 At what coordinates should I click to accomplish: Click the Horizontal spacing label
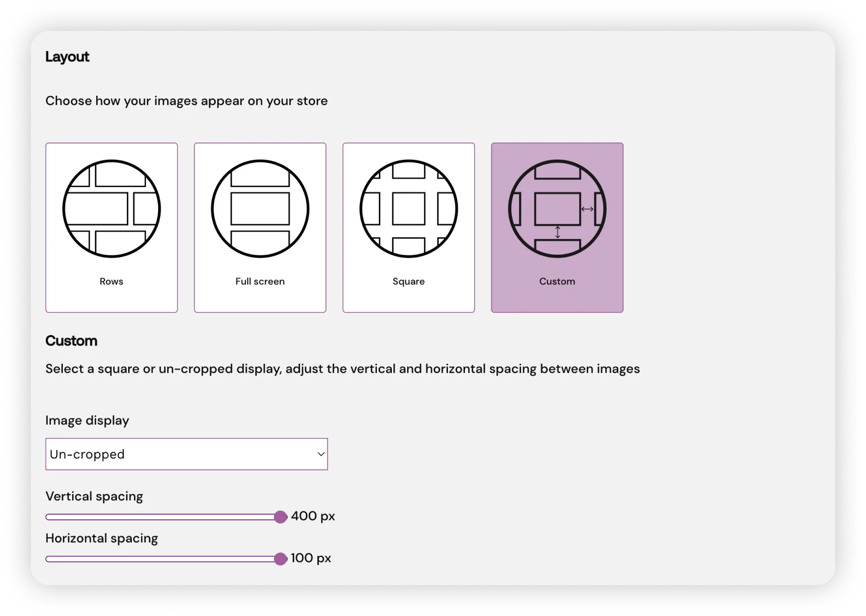click(x=101, y=538)
